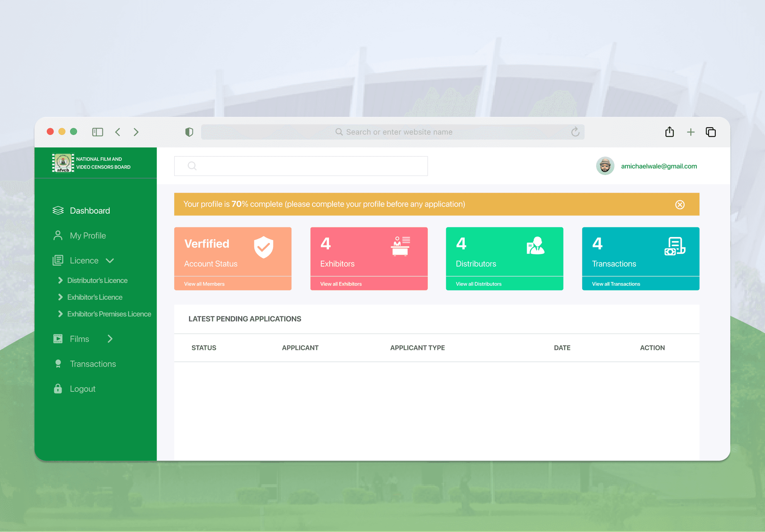Dismiss the profile completion banner
765x532 pixels.
click(680, 205)
